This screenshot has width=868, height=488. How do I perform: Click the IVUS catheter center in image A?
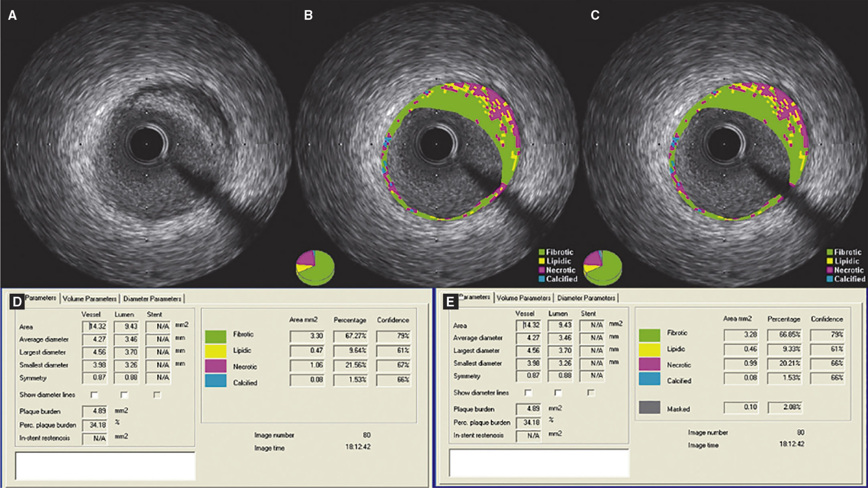click(x=146, y=144)
